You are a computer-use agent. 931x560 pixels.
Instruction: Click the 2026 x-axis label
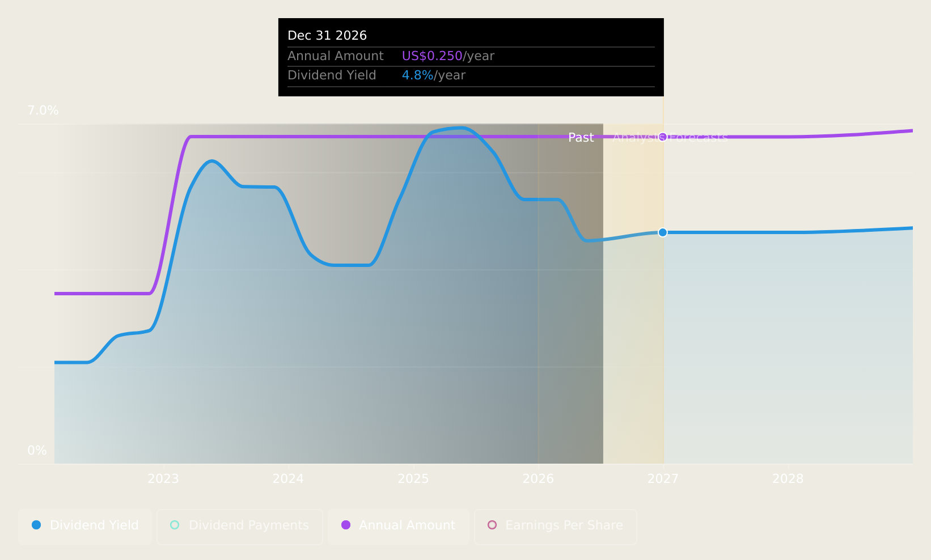[x=538, y=479]
